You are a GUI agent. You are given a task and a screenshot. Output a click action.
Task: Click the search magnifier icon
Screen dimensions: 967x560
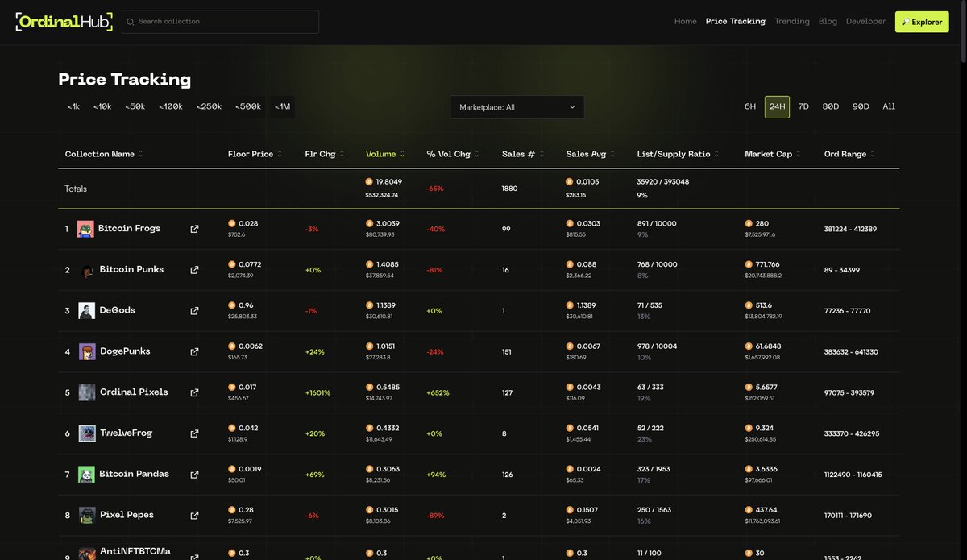131,22
